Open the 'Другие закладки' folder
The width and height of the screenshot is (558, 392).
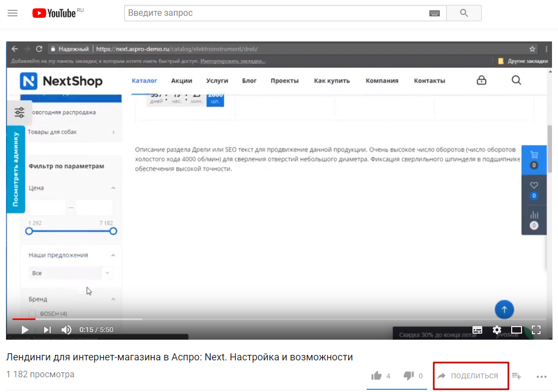[523, 61]
